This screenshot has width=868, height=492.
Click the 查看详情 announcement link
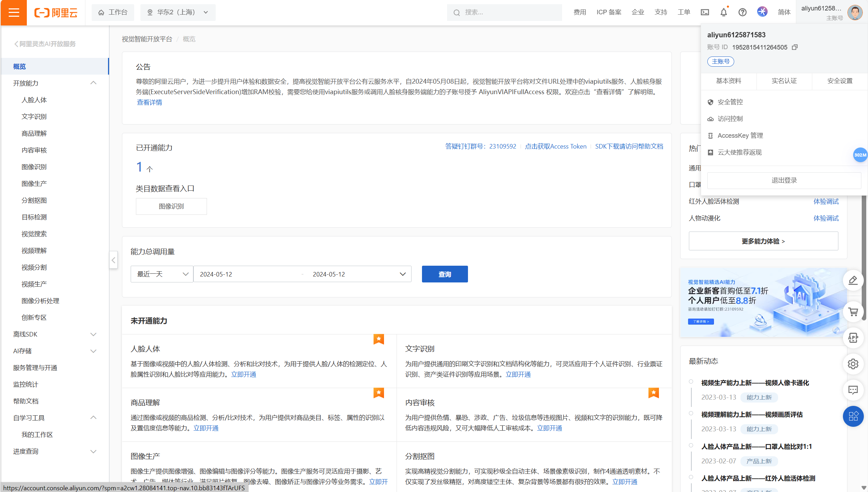(149, 102)
